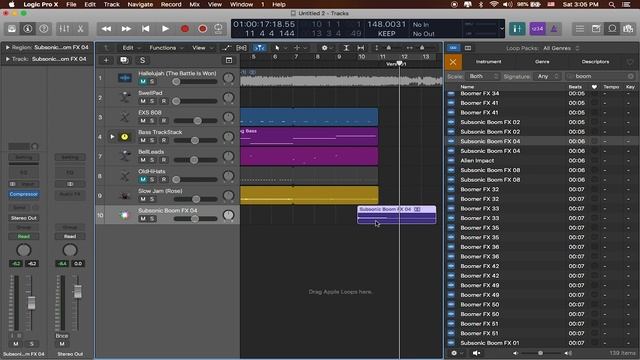This screenshot has width=640, height=360.
Task: Toggle the Metronome click button
Action: (554, 29)
